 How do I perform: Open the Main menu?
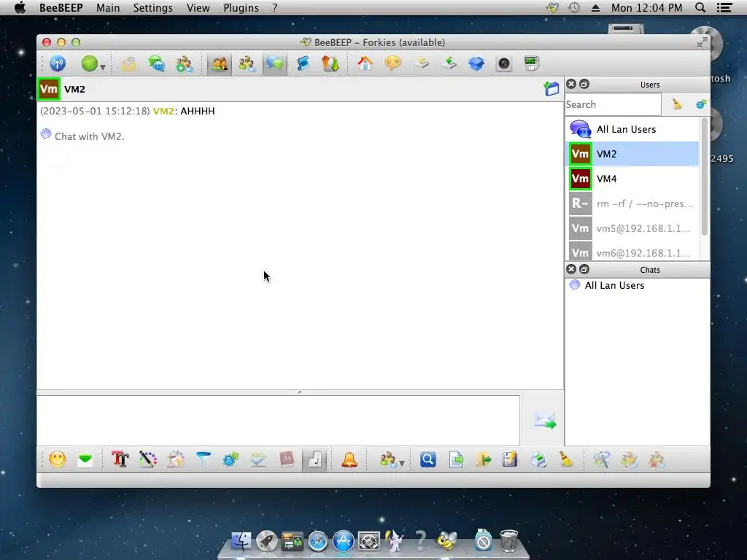[108, 7]
